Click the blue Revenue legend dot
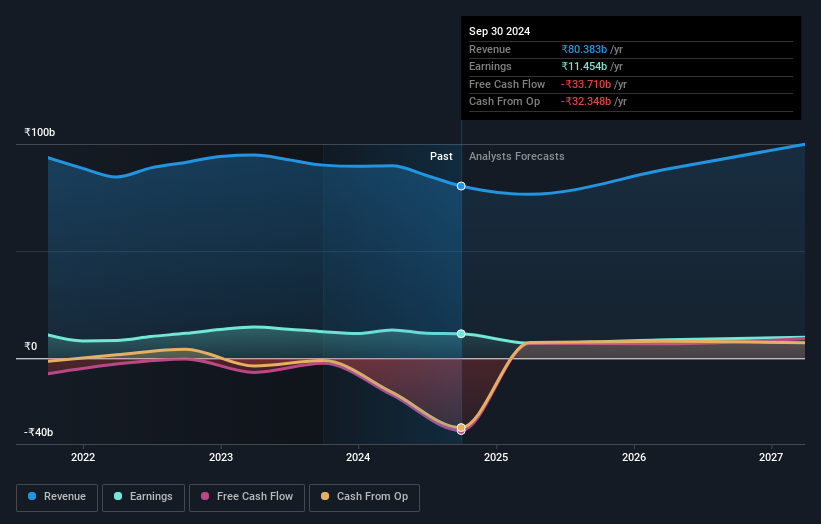 32,496
